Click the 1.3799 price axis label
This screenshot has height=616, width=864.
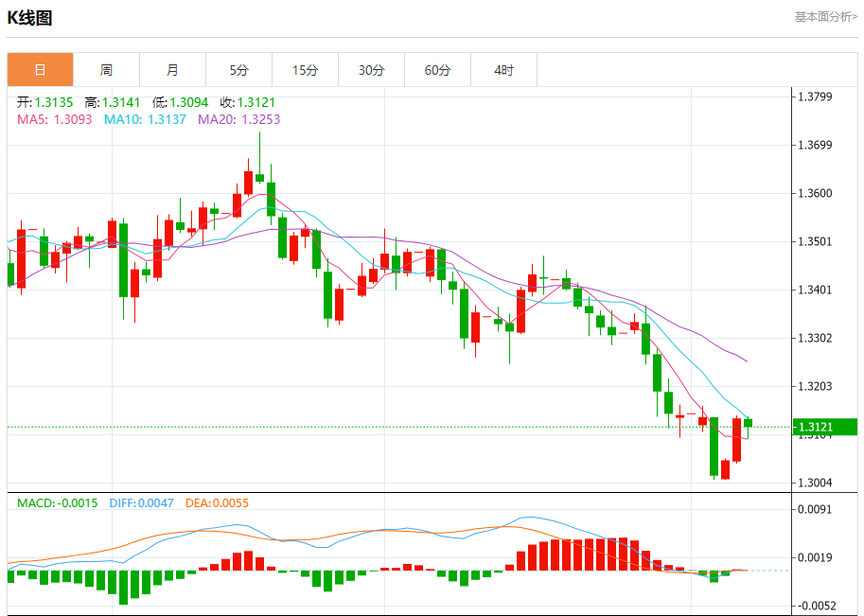pyautogui.click(x=815, y=97)
